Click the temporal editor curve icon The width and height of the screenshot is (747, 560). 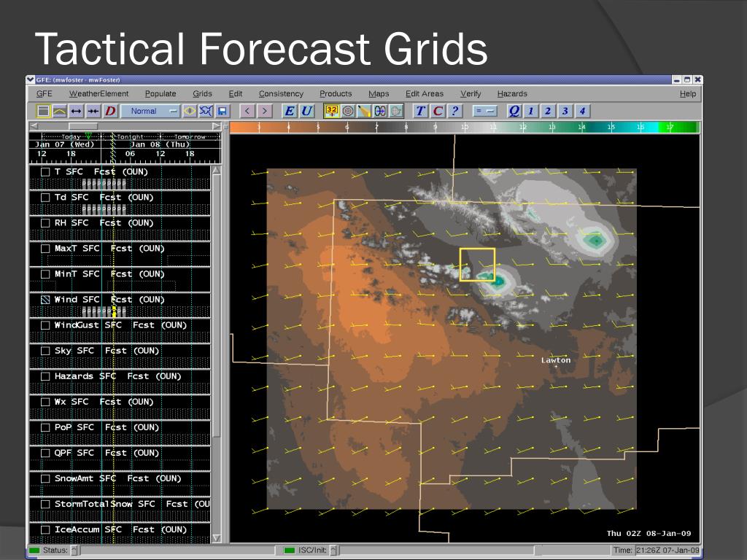point(60,111)
